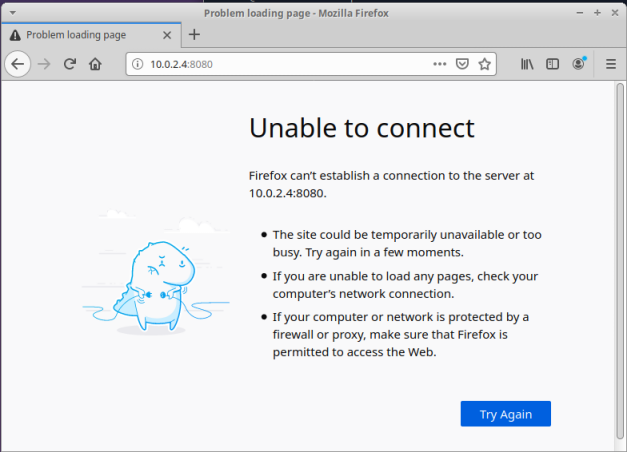Minimize the Firefox window

coord(579,13)
